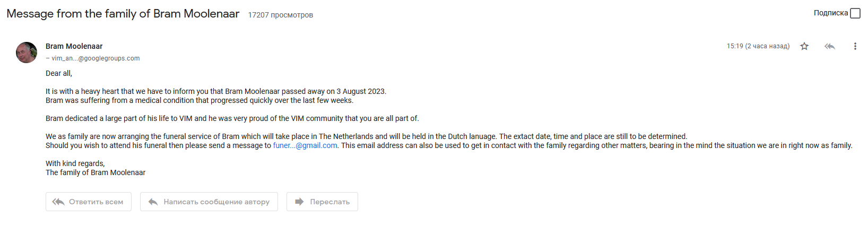This screenshot has width=868, height=243.
Task: Click the line about Bram dedicating life to VIM
Action: pyautogui.click(x=232, y=118)
